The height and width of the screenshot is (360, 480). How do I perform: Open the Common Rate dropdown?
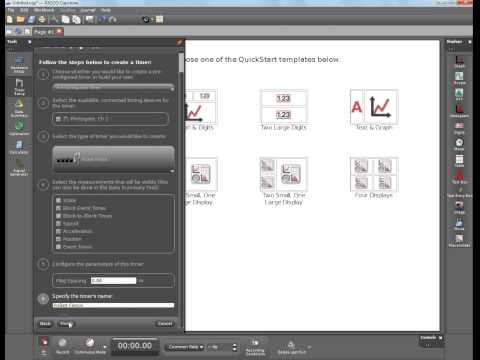coord(185,347)
